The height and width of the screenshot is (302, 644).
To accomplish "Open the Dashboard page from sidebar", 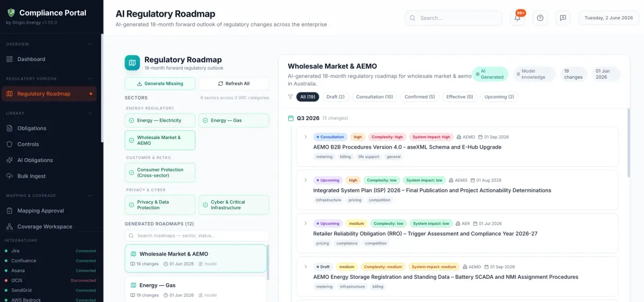I will 49,59.
